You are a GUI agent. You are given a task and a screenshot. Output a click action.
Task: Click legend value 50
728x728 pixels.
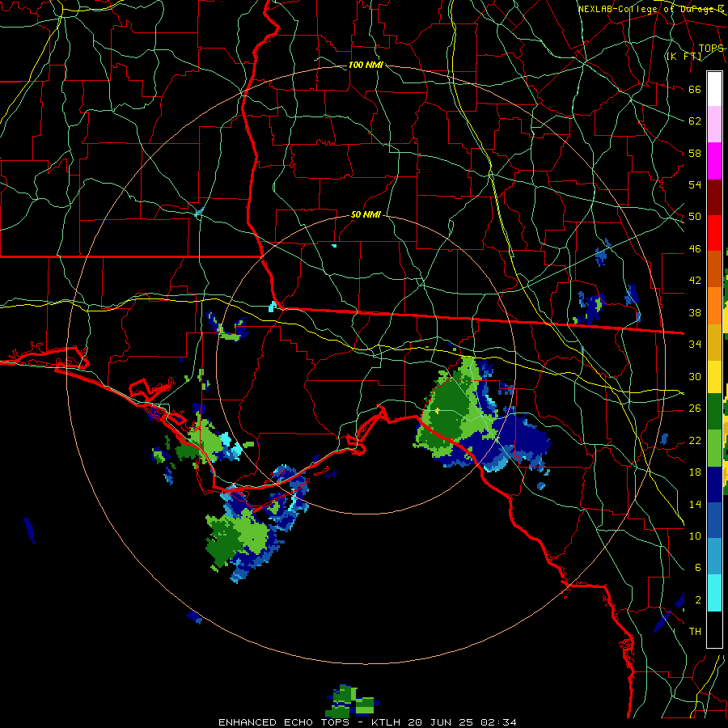click(x=695, y=217)
